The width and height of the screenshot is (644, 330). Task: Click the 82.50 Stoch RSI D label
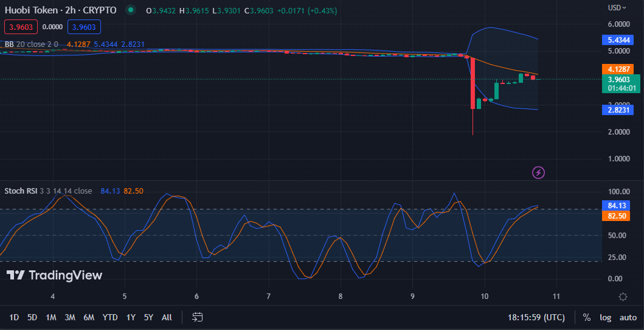(615, 216)
